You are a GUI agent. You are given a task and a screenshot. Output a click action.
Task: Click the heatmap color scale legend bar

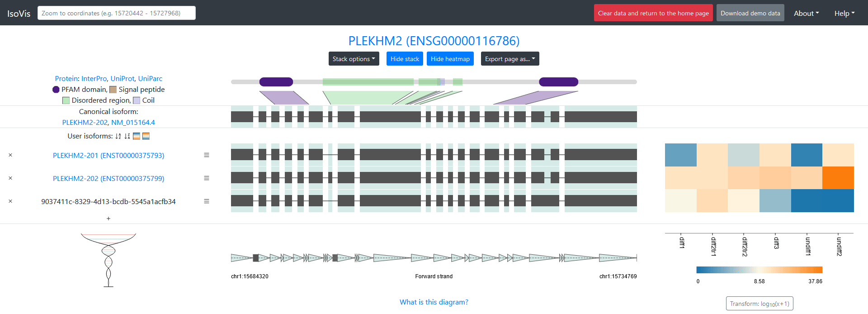pos(759,270)
